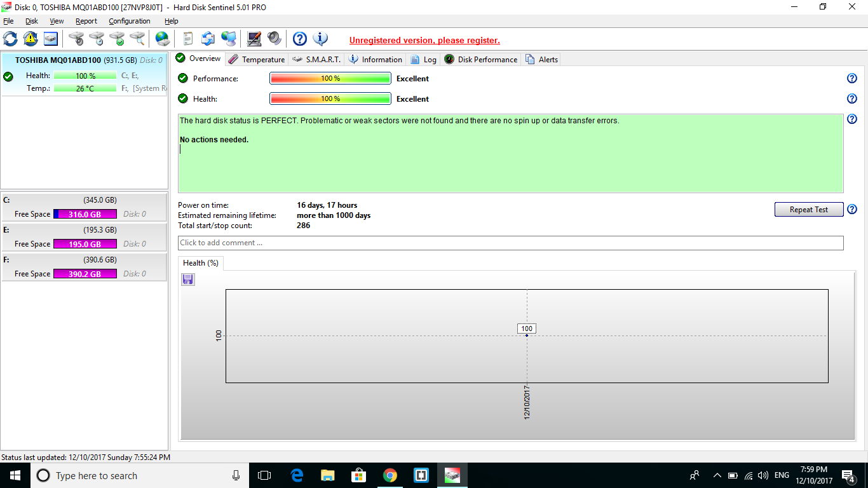Screen dimensions: 868x488
Task: Click the globe with disk toolbar icon
Action: pyautogui.click(x=163, y=39)
